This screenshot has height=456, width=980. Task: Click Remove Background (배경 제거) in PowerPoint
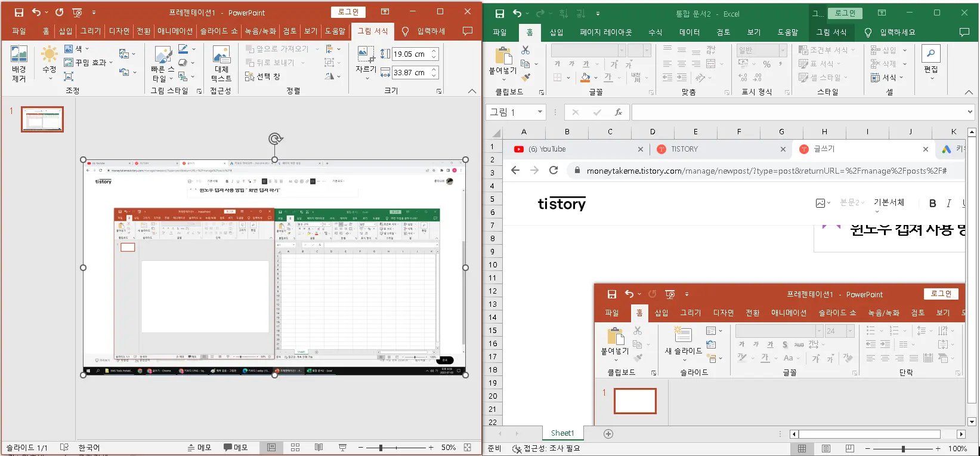tap(18, 64)
